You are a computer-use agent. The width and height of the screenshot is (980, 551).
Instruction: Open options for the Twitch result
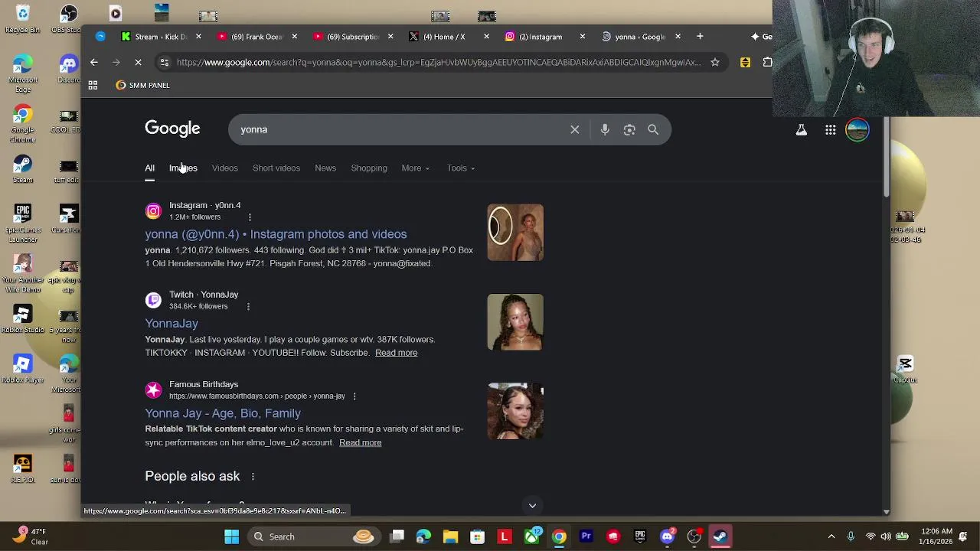pyautogui.click(x=248, y=307)
